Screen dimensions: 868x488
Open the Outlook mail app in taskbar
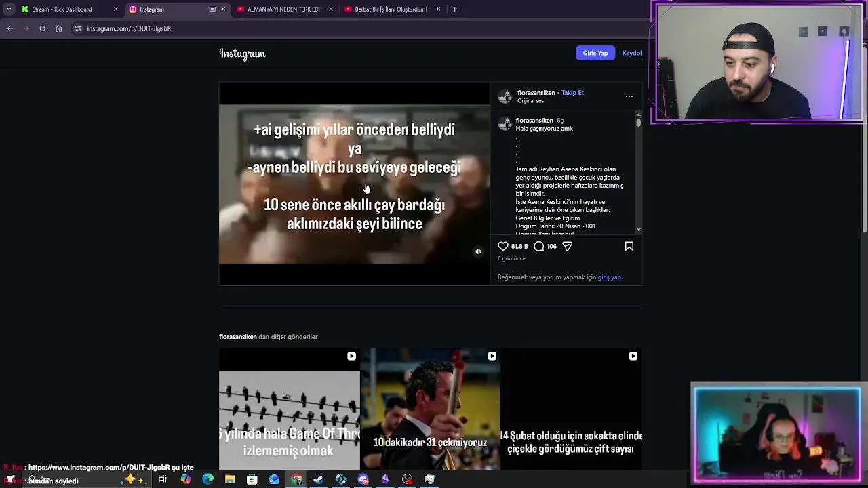click(274, 479)
